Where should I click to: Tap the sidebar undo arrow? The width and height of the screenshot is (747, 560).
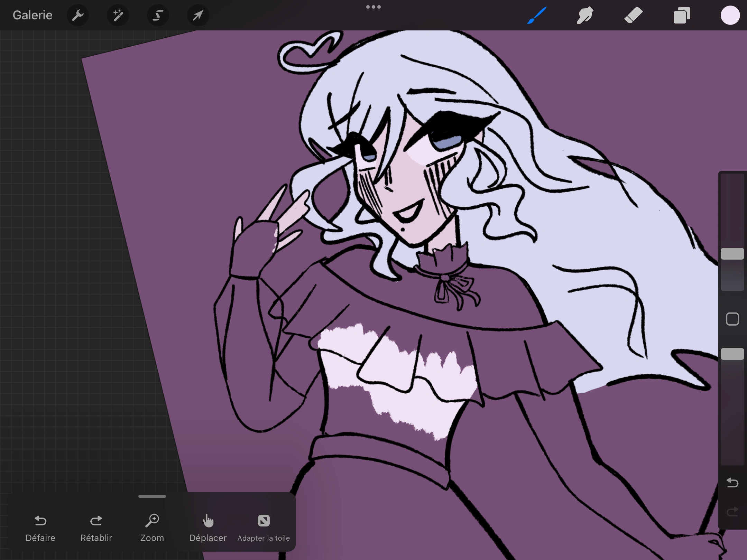[732, 482]
